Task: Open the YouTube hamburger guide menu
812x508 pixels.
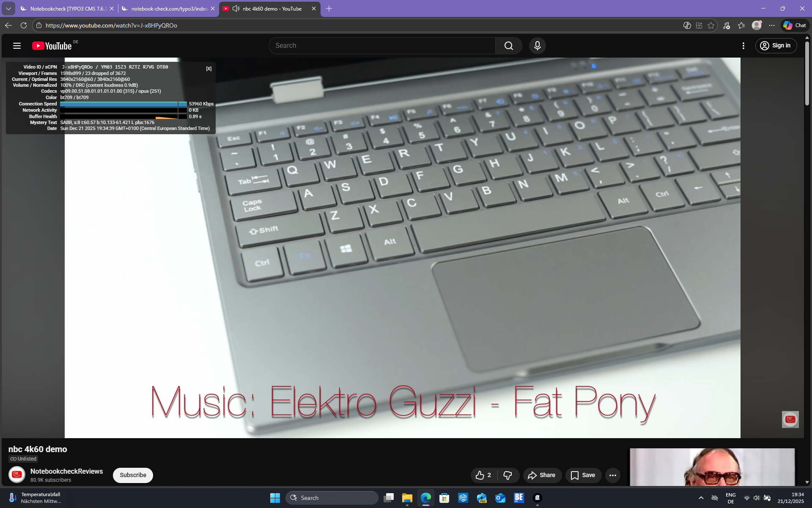Action: click(x=17, y=46)
